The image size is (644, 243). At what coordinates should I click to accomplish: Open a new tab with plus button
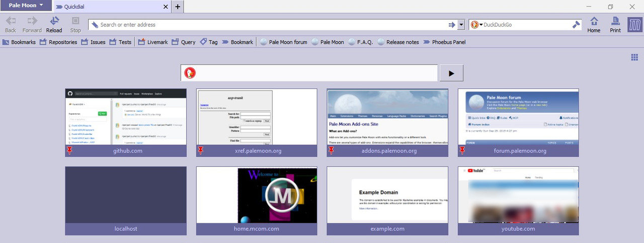(x=178, y=7)
